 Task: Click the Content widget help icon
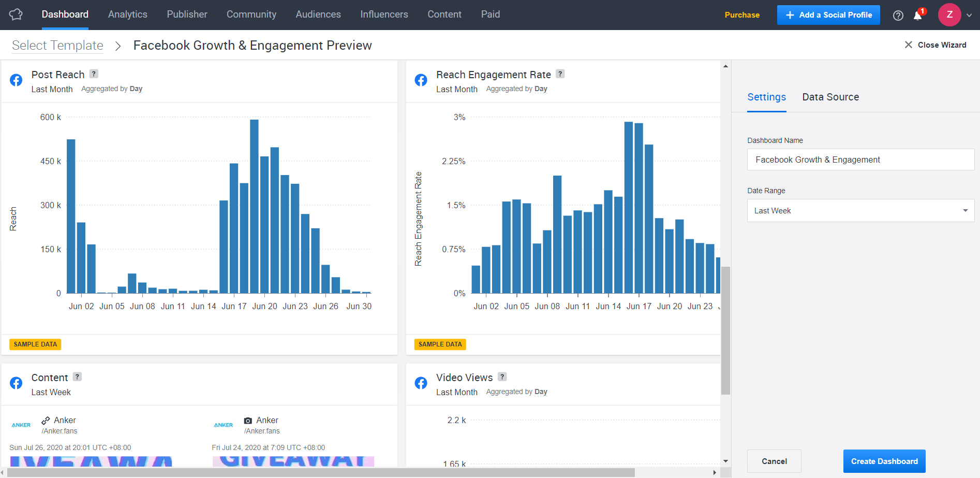pos(77,377)
